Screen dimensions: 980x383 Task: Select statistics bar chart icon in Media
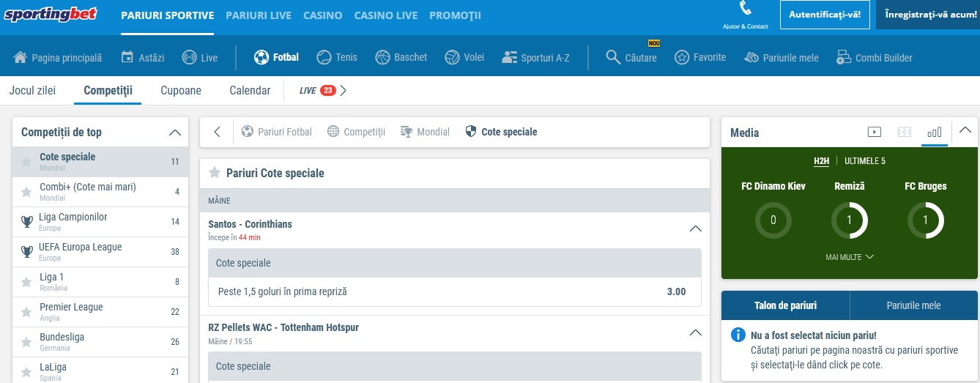tap(934, 133)
